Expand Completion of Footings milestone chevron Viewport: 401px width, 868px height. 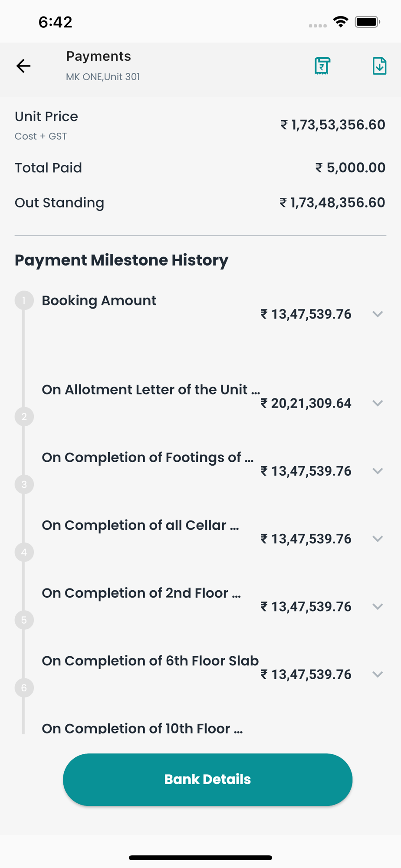[x=378, y=471]
